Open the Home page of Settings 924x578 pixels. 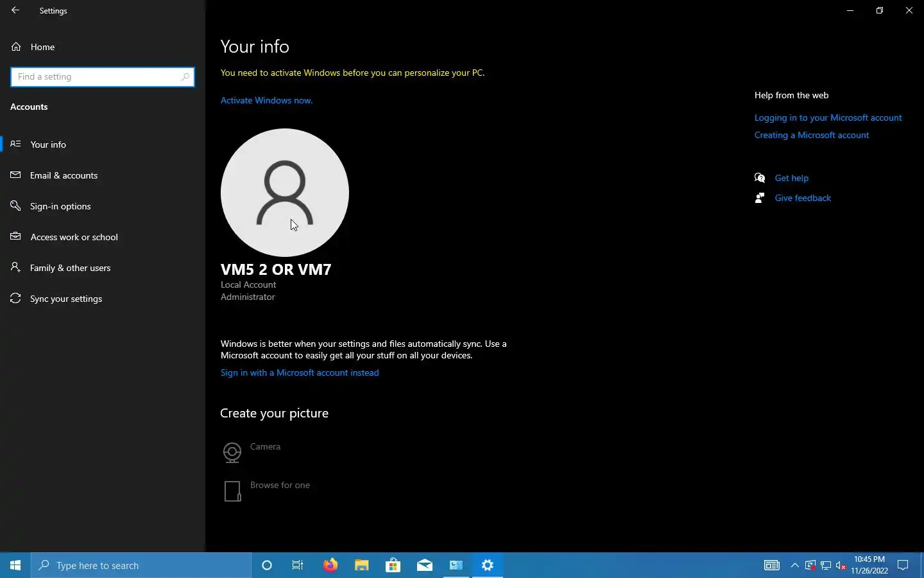(42, 47)
